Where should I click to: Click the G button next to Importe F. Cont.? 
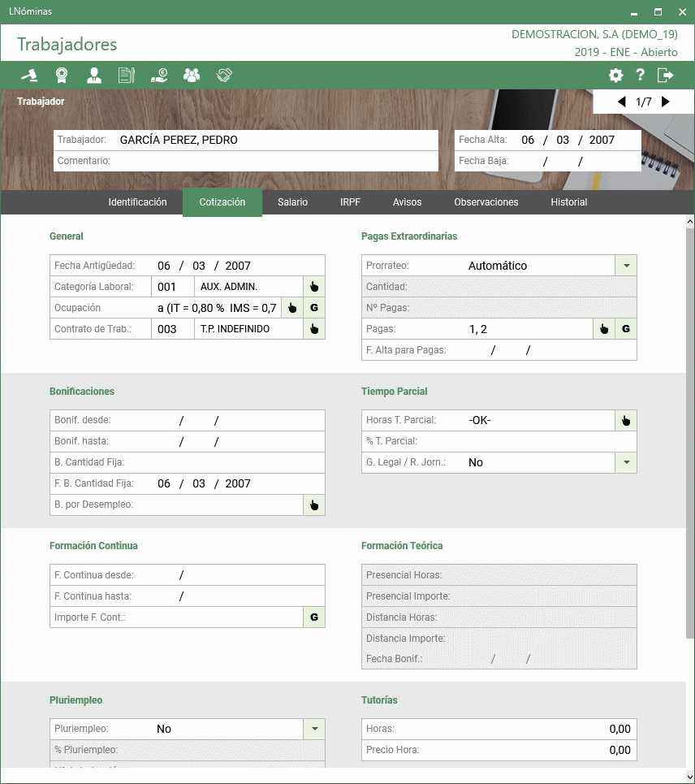point(314,617)
